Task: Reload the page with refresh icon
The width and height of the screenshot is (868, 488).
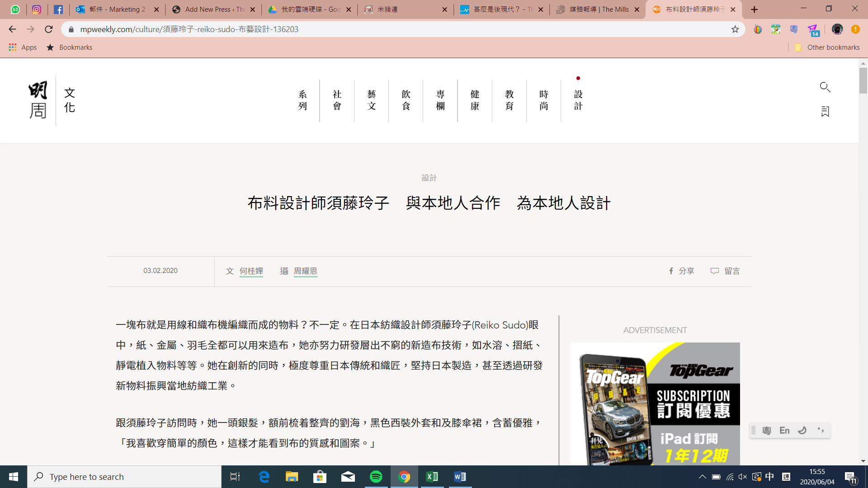Action: tap(49, 29)
